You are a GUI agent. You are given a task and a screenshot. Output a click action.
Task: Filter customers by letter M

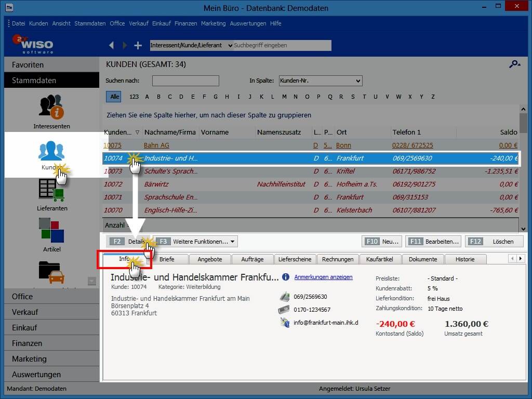[284, 97]
